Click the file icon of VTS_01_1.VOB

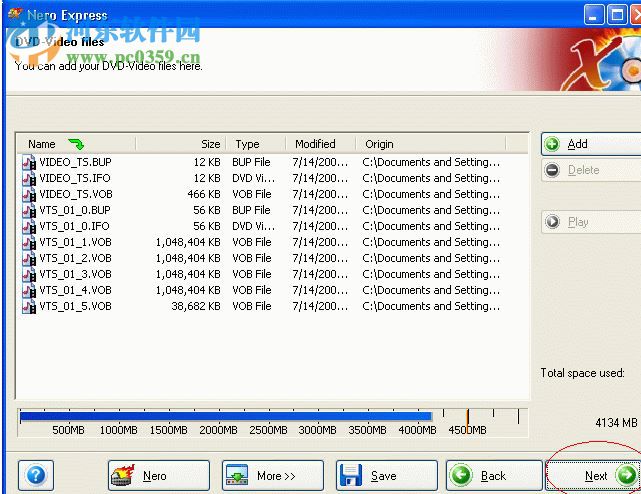tap(29, 243)
